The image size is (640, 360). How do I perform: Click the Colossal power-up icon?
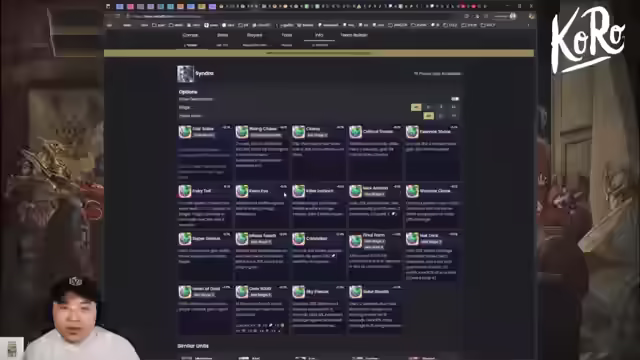click(x=298, y=238)
